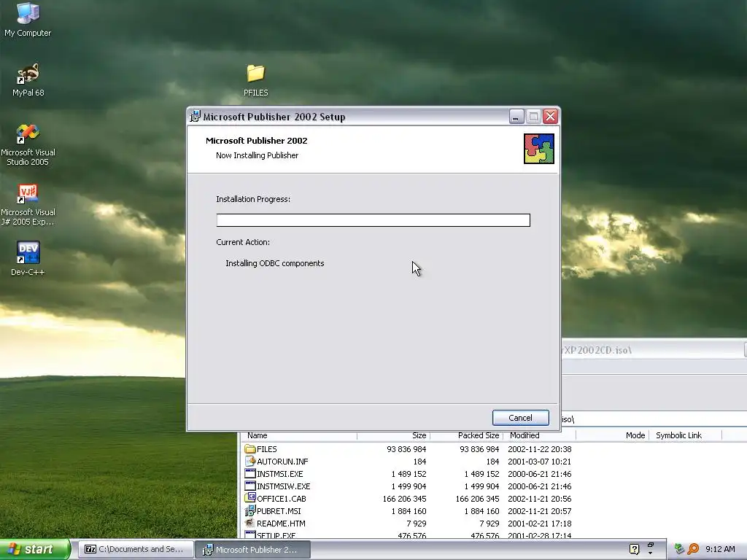
Task: Select the Microsoft Visual Studio 2005 shortcut
Action: coord(28,133)
